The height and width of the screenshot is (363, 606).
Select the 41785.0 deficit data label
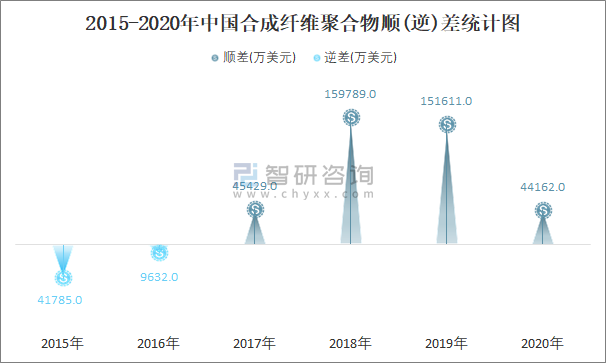point(60,300)
